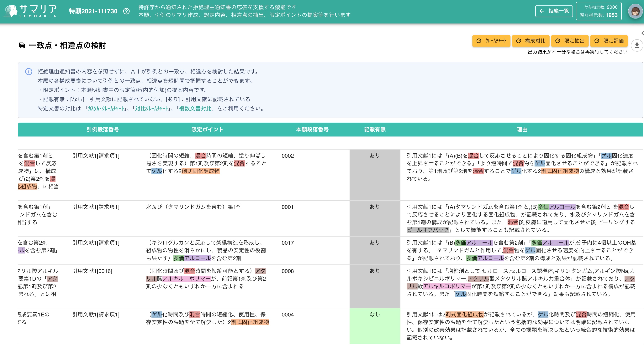Image resolution: width=644 pixels, height=348 pixels.
Task: Rerun the 構成対比 analysis
Action: [531, 41]
